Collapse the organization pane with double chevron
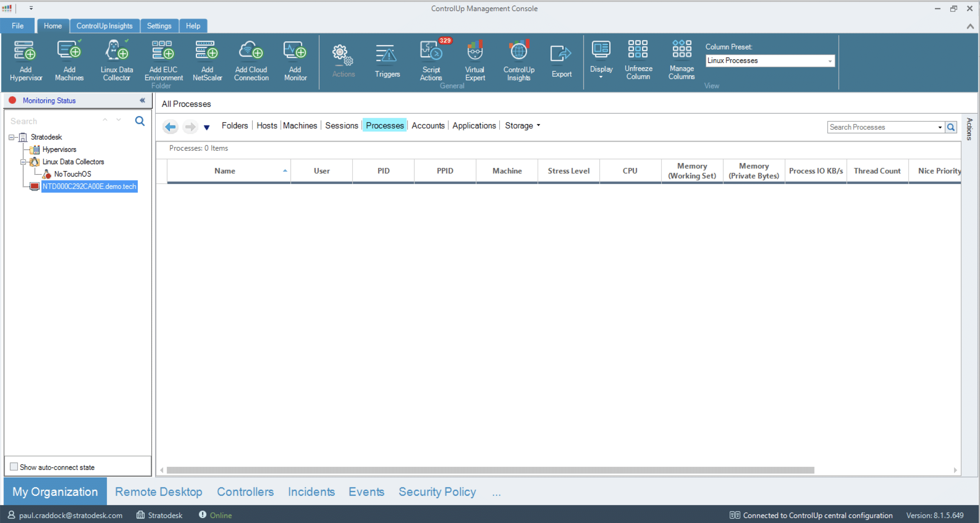 pos(142,100)
